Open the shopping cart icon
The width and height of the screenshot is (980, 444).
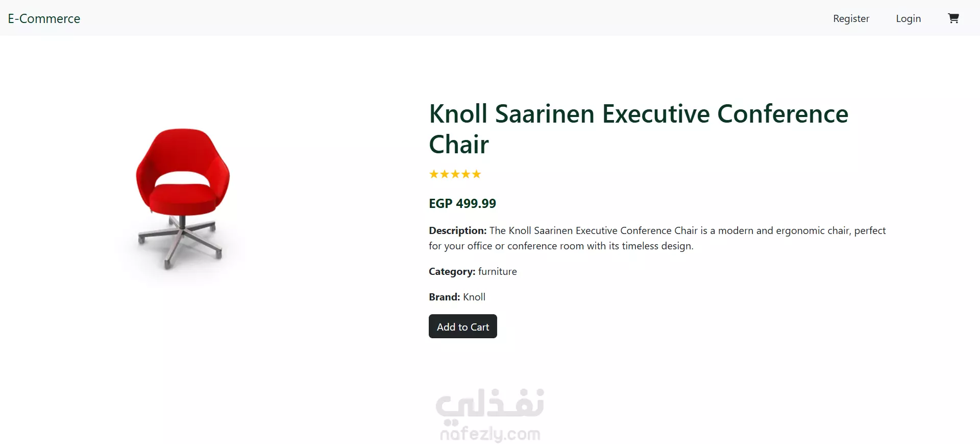pyautogui.click(x=953, y=18)
